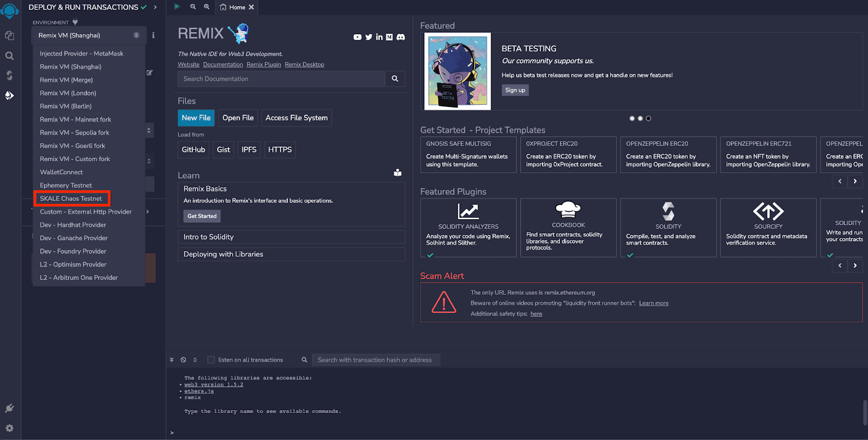Choose WalletConnect from environment list

coord(61,172)
